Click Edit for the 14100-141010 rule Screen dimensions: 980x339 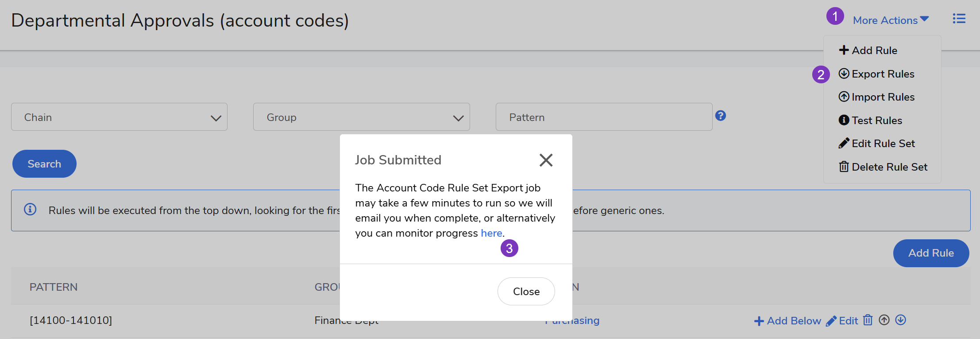pos(842,321)
